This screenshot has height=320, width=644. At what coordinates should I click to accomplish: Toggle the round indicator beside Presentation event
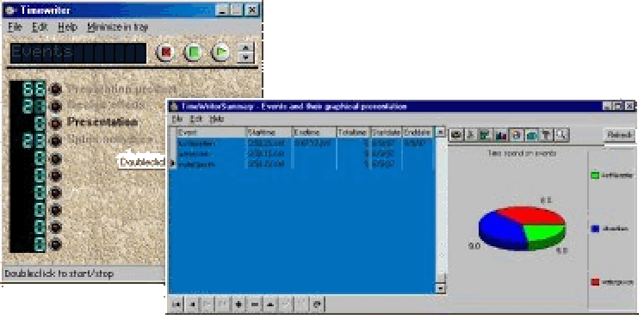[56, 123]
